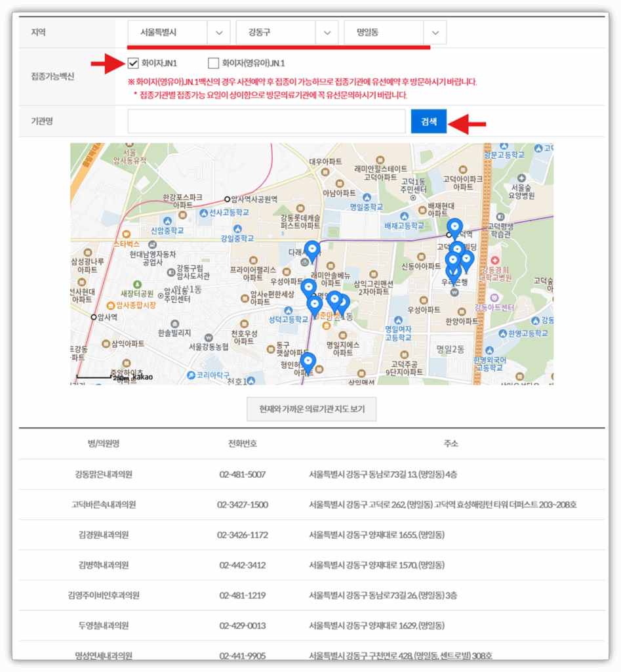The height and width of the screenshot is (672, 621).
Task: Open 현재와 가까운 의료기관 지도 보기
Action: [311, 409]
